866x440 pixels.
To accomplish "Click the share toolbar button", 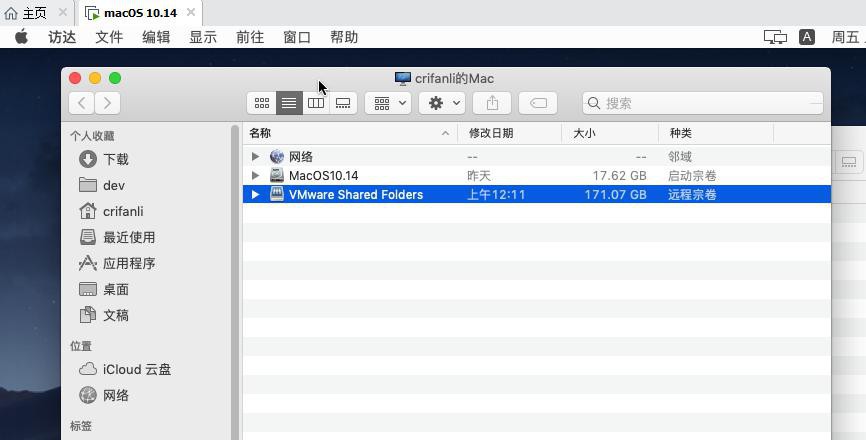I will tap(492, 103).
